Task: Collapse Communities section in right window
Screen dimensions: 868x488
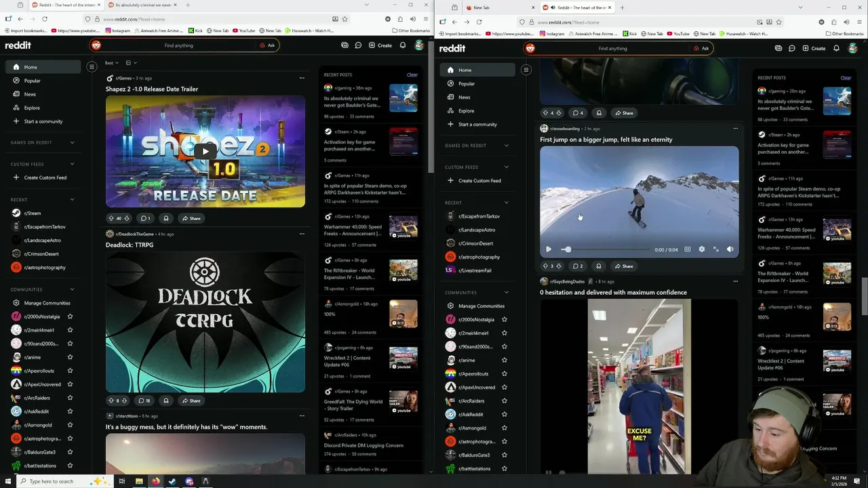Action: pos(506,292)
